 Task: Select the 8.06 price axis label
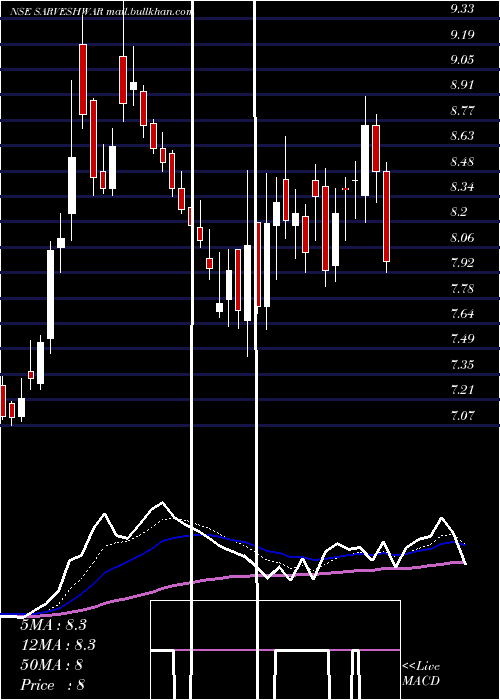[x=462, y=237]
